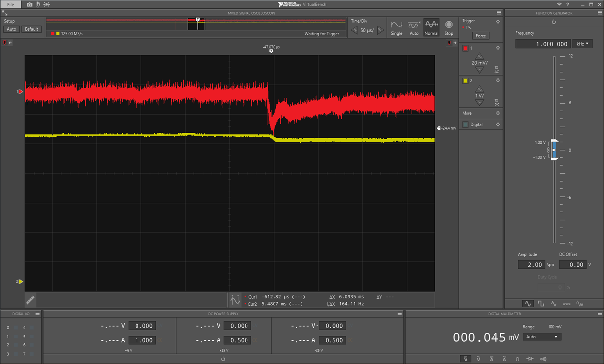Image resolution: width=604 pixels, height=364 pixels.
Task: Open the kHz frequency unit dropdown
Action: [x=582, y=44]
